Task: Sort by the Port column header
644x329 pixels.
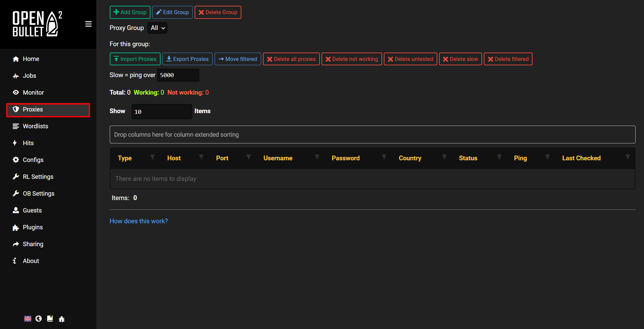Action: [x=222, y=158]
